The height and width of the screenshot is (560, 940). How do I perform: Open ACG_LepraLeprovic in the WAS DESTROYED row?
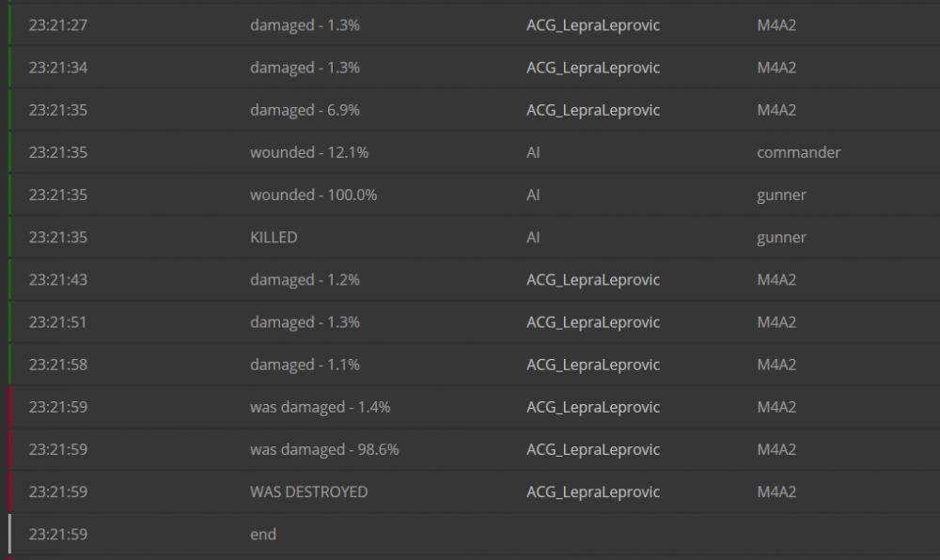pos(593,491)
